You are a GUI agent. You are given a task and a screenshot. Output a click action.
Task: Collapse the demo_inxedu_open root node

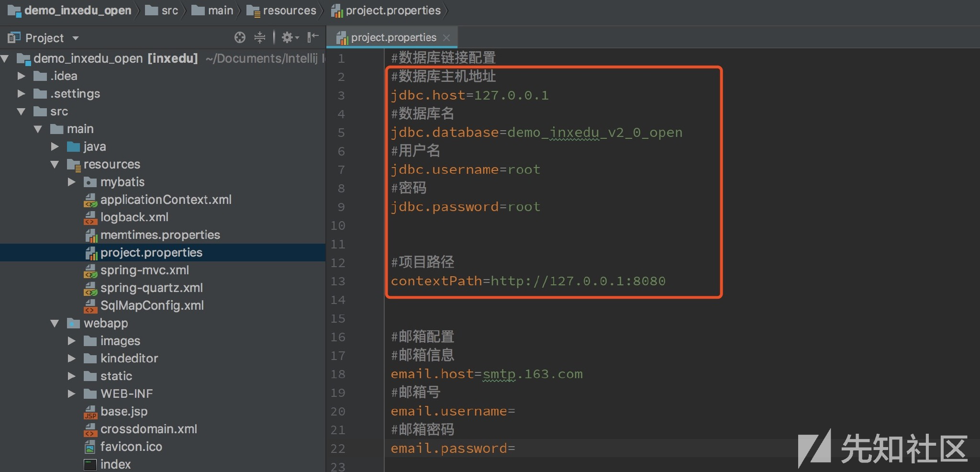5,59
